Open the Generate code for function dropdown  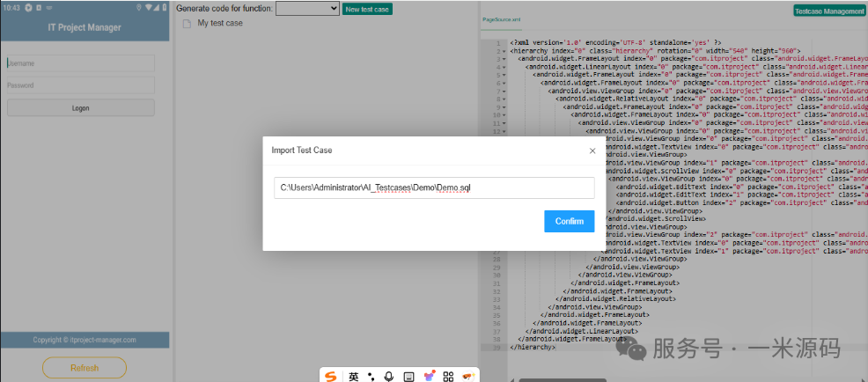tap(307, 8)
